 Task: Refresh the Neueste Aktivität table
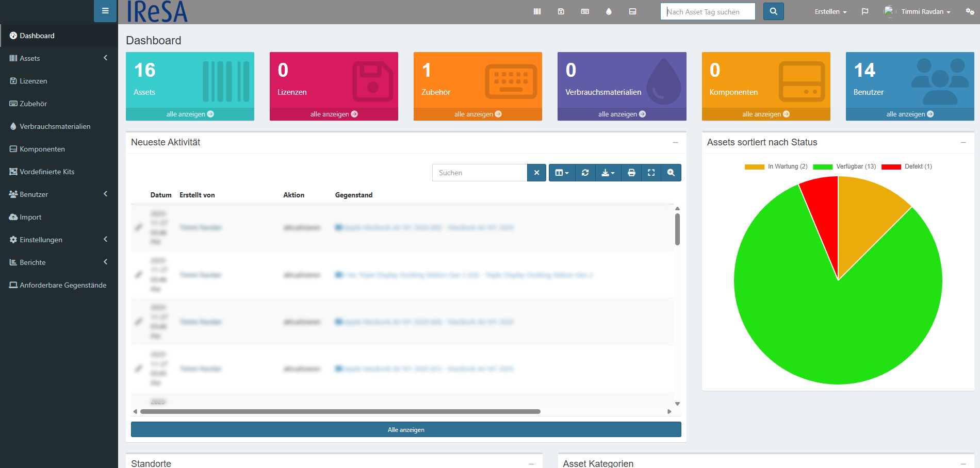(585, 173)
